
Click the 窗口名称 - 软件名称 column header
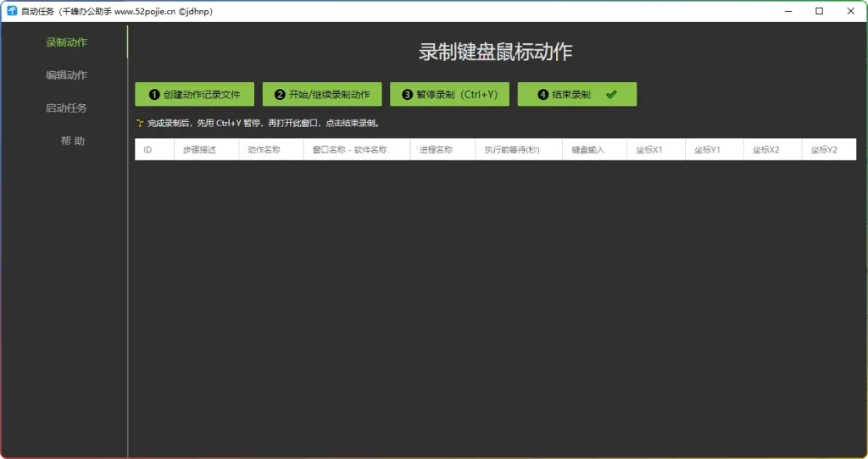(349, 150)
